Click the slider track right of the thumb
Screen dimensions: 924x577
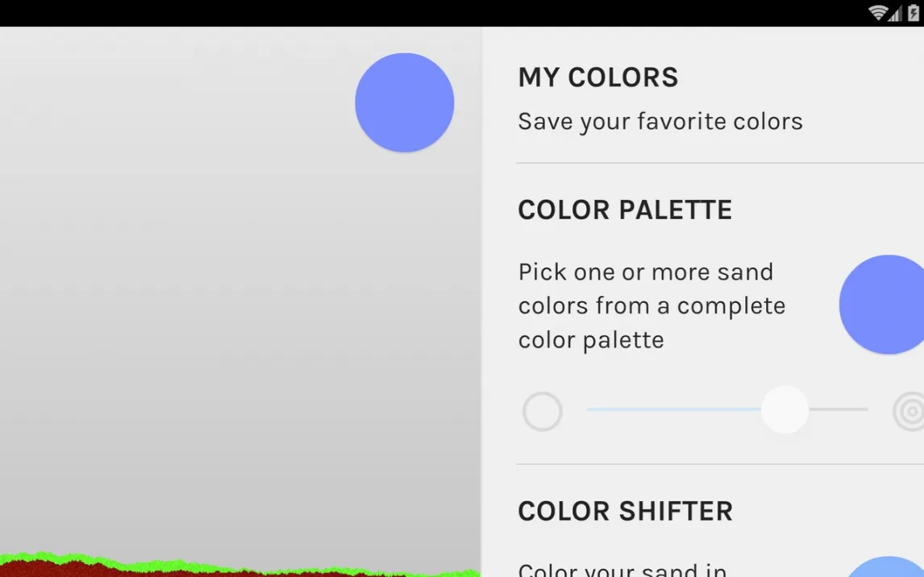coord(839,409)
